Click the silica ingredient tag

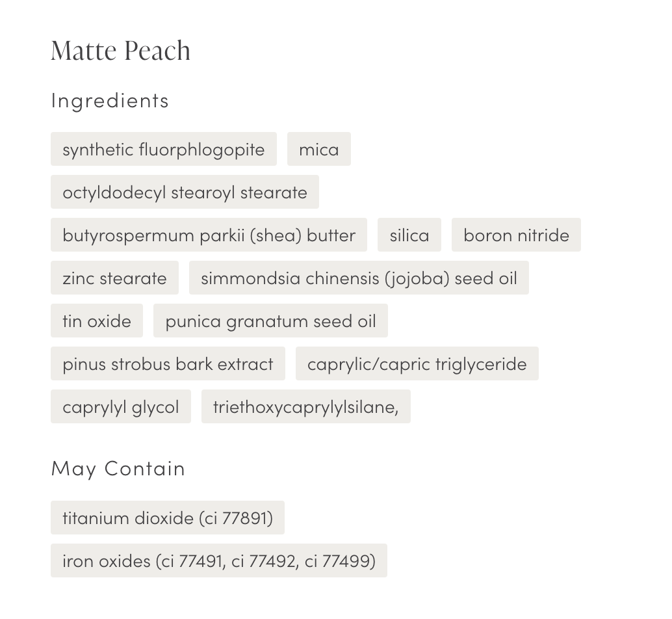409,235
